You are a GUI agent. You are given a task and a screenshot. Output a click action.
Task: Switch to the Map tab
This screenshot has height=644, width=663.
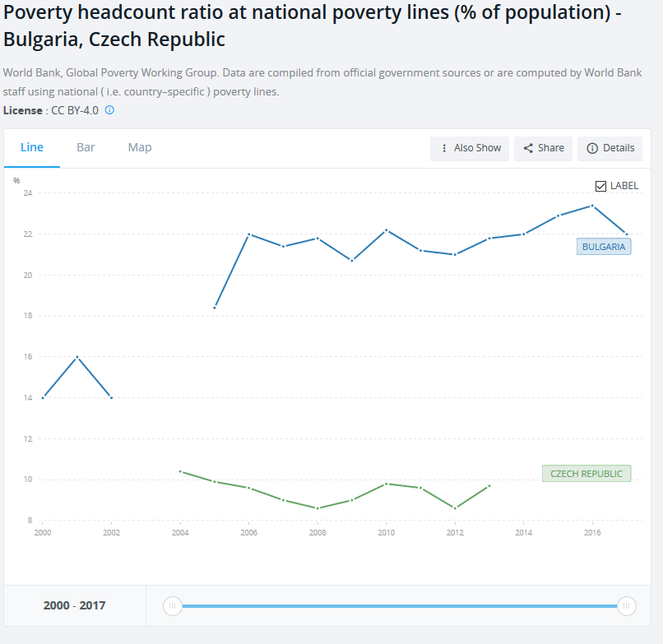point(140,147)
